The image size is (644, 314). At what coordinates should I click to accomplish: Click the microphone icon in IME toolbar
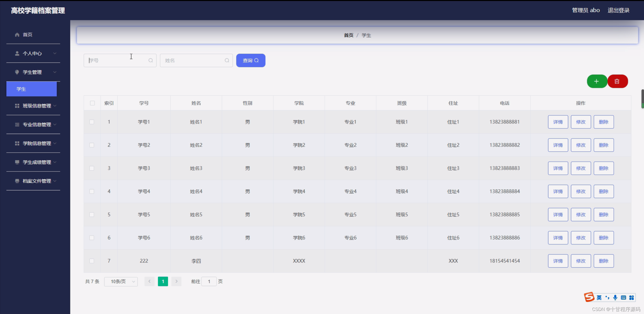[615, 298]
